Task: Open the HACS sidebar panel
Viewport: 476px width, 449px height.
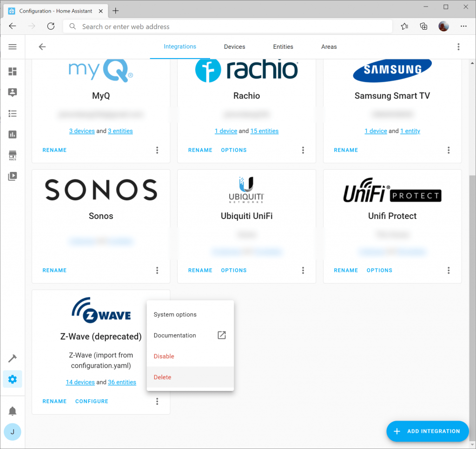Action: tap(13, 155)
